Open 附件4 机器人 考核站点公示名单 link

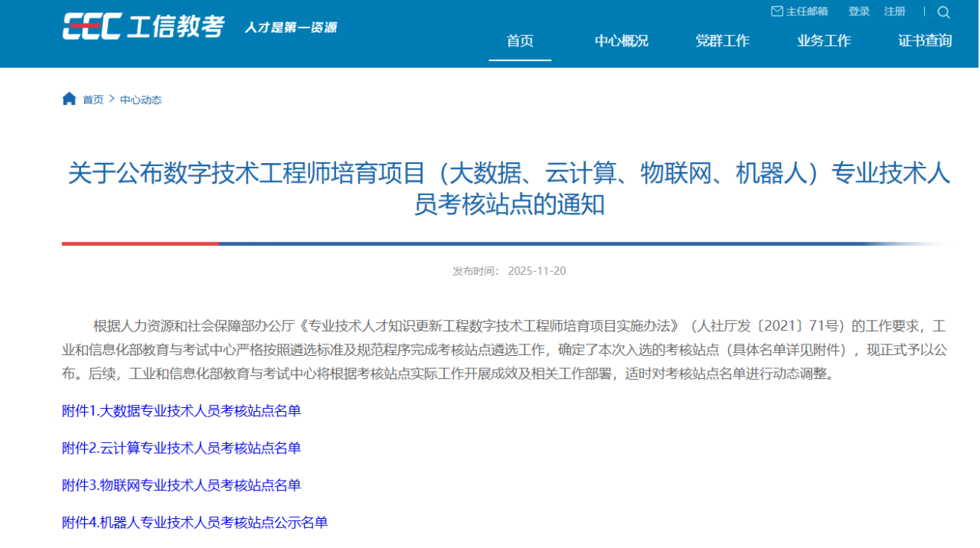(194, 523)
